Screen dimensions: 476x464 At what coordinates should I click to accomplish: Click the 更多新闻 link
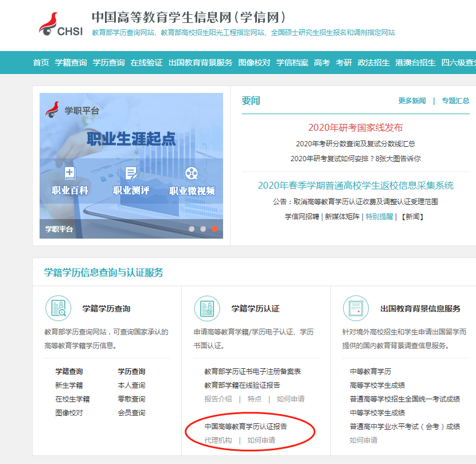pos(412,101)
